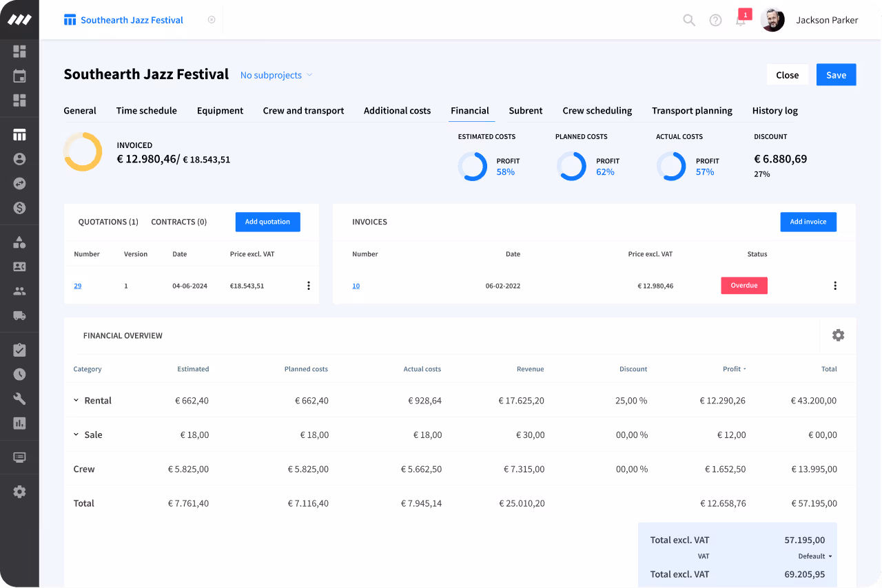Open the bar chart icon in the sidebar

pyautogui.click(x=19, y=423)
